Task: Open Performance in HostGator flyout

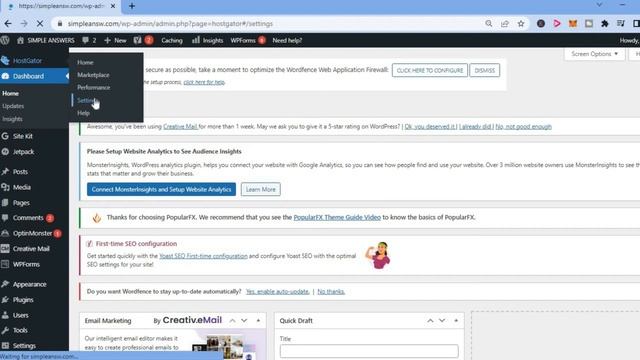Action: pyautogui.click(x=93, y=87)
